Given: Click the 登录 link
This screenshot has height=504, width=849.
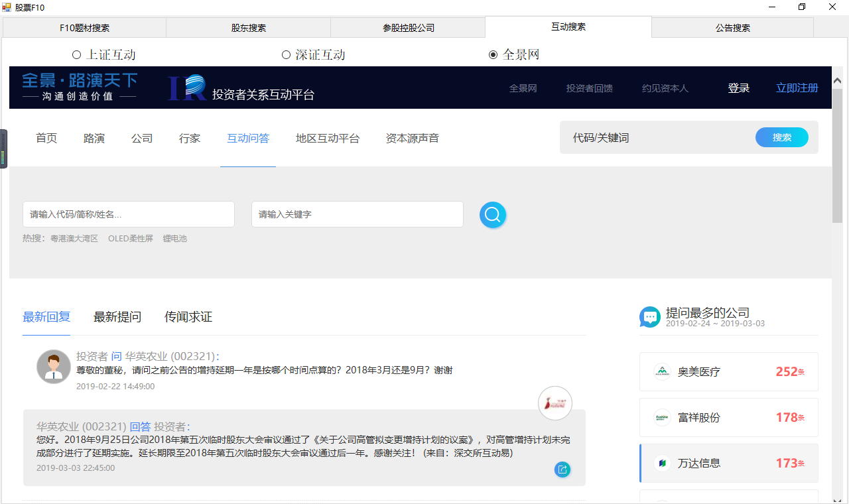Looking at the screenshot, I should click(x=739, y=88).
